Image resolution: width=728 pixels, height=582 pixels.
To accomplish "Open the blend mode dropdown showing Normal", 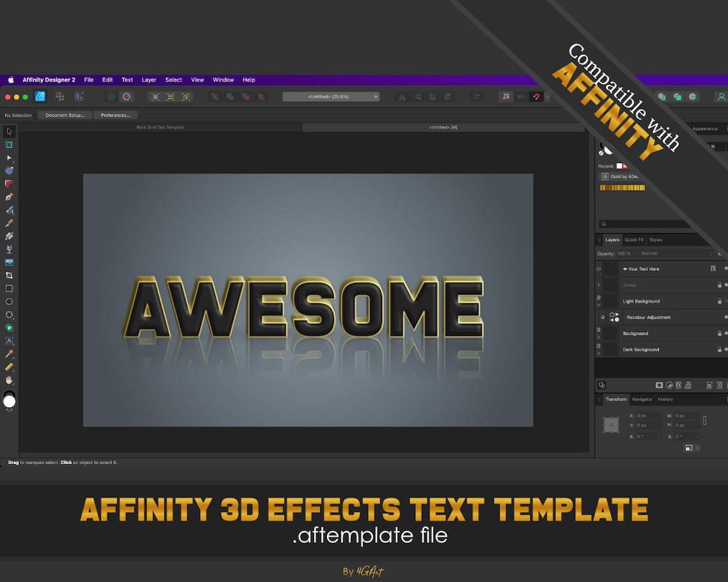I will click(x=649, y=253).
